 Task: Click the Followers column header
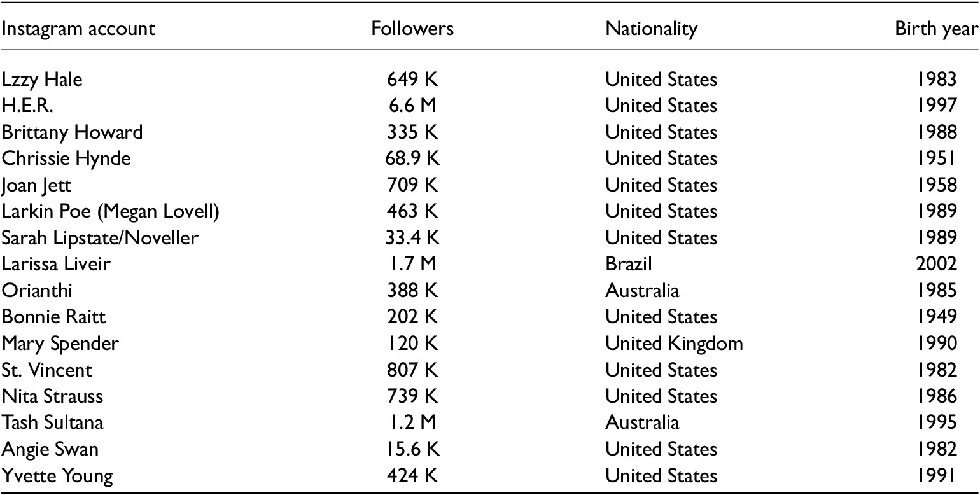click(412, 29)
